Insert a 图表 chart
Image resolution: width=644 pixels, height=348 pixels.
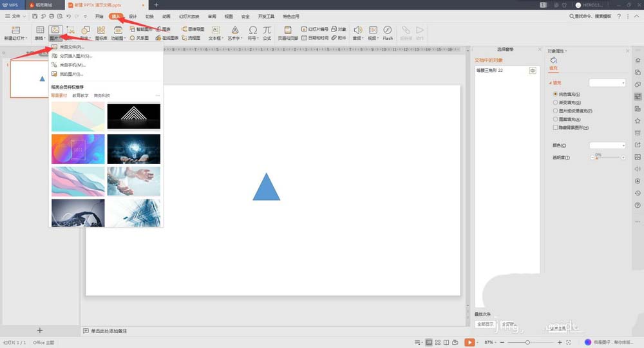click(163, 29)
